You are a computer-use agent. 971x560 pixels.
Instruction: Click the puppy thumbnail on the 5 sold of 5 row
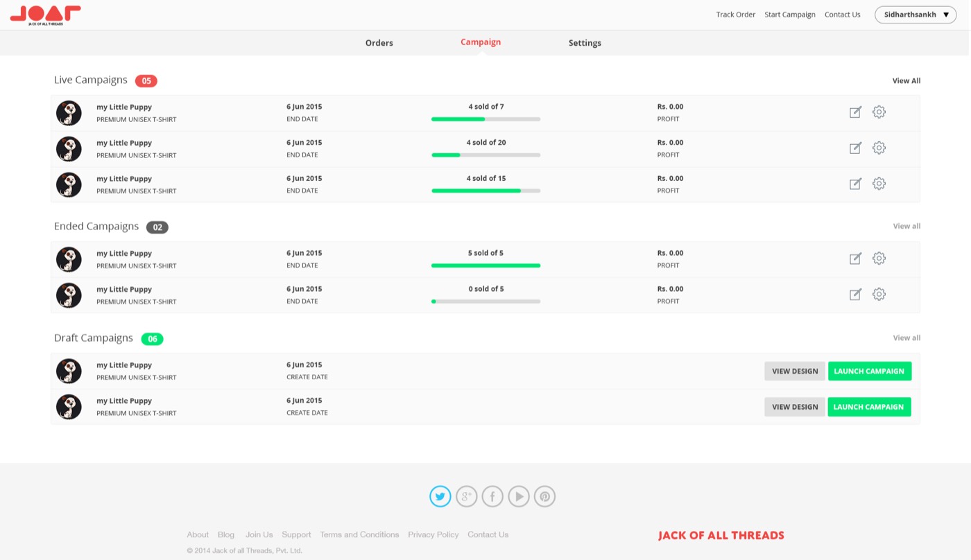[x=69, y=259]
